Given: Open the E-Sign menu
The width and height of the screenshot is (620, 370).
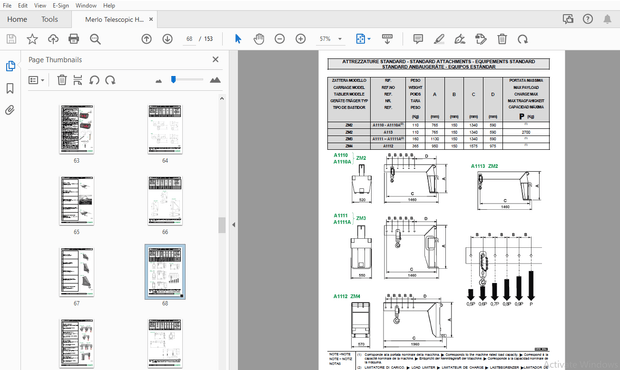Looking at the screenshot, I should coord(60,6).
